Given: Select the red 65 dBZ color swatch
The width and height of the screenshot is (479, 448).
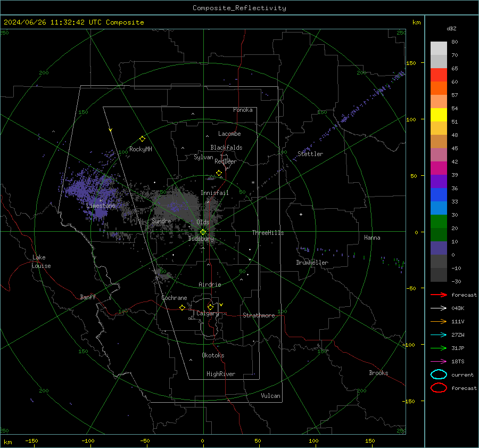Looking at the screenshot, I should tap(439, 75).
